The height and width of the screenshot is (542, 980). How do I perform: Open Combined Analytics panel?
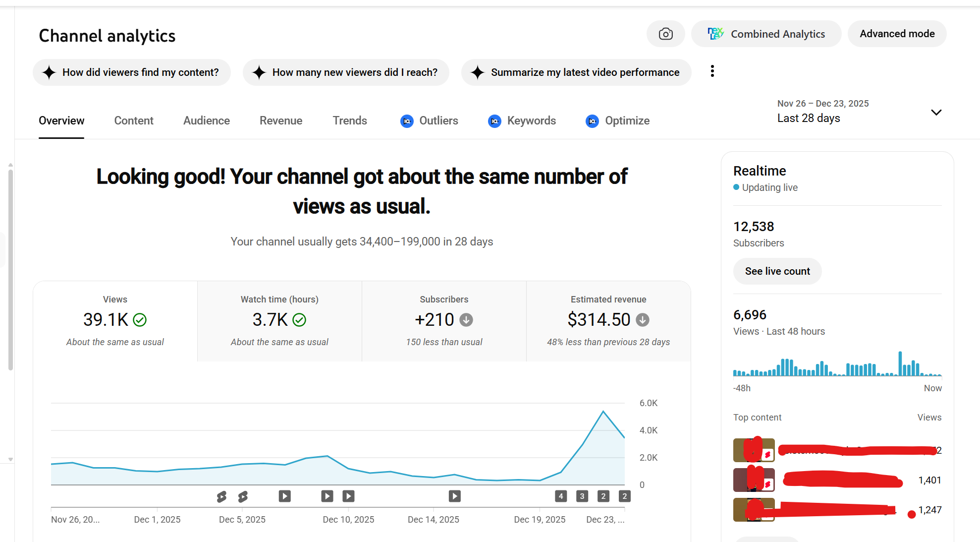[766, 34]
